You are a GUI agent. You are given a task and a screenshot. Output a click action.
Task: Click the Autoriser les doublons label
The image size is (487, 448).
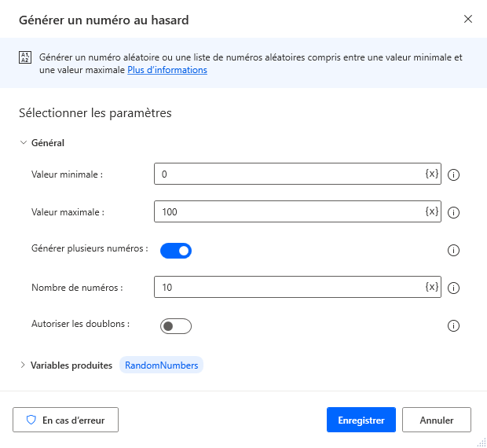pyautogui.click(x=80, y=324)
